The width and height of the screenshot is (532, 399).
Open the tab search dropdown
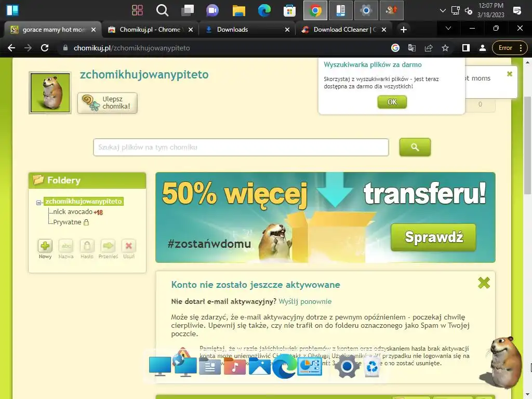coord(448,28)
